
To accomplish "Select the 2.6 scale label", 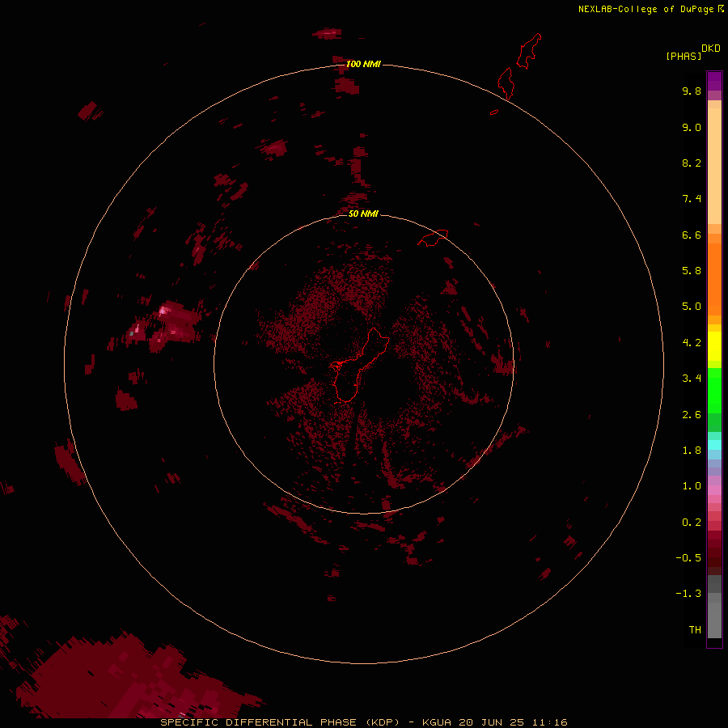I will (692, 415).
